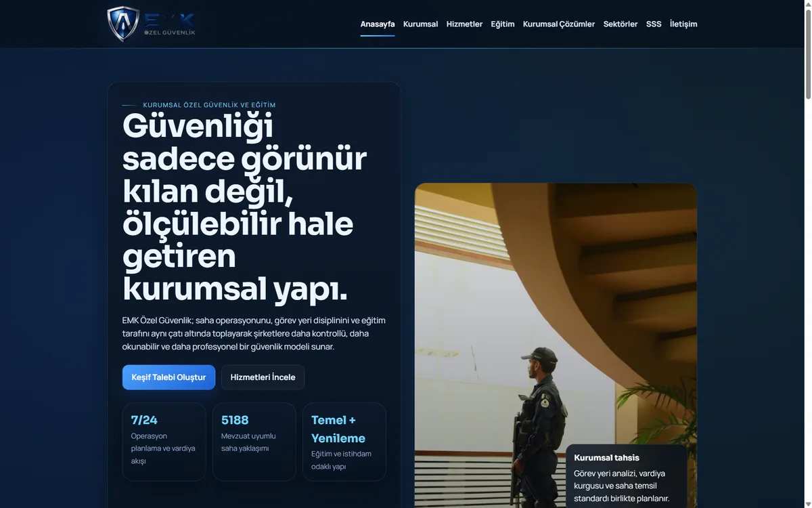The width and height of the screenshot is (812, 508).
Task: Click the Kurumsal tahsis info card
Action: point(627,477)
